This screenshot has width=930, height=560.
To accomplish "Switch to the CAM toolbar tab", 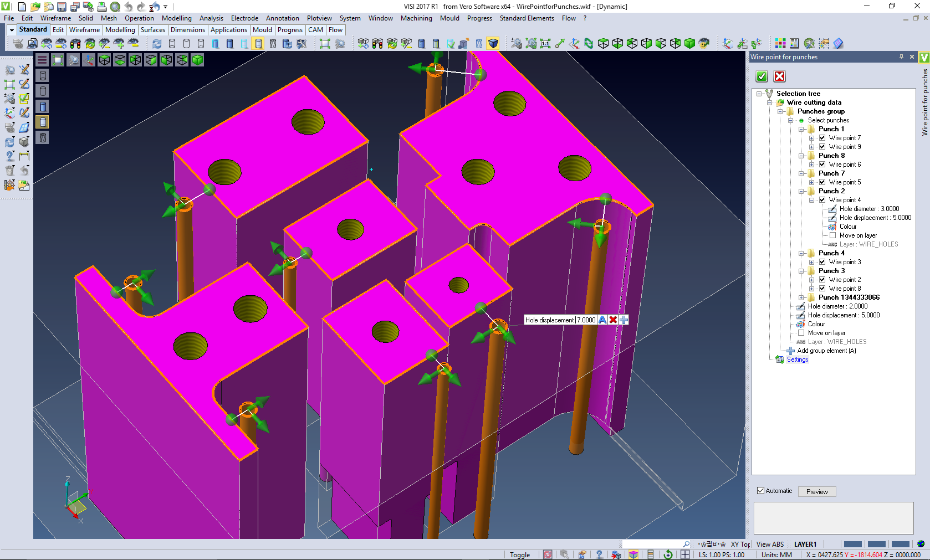I will 315,30.
